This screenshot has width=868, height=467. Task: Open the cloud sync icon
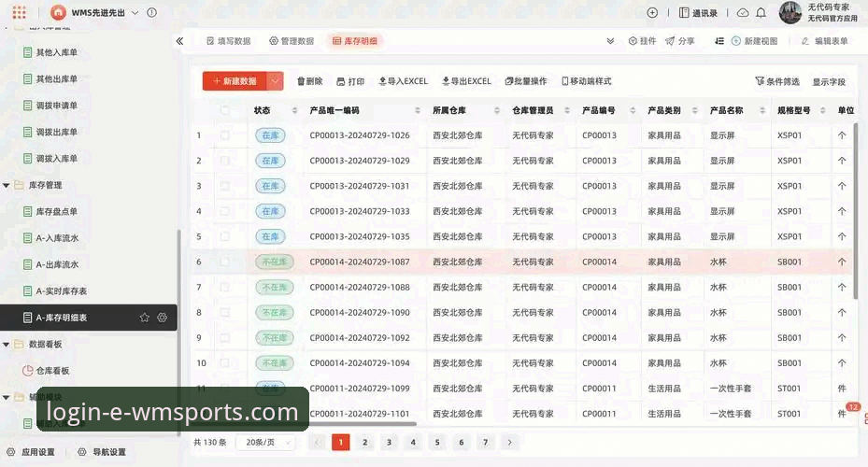(x=743, y=12)
